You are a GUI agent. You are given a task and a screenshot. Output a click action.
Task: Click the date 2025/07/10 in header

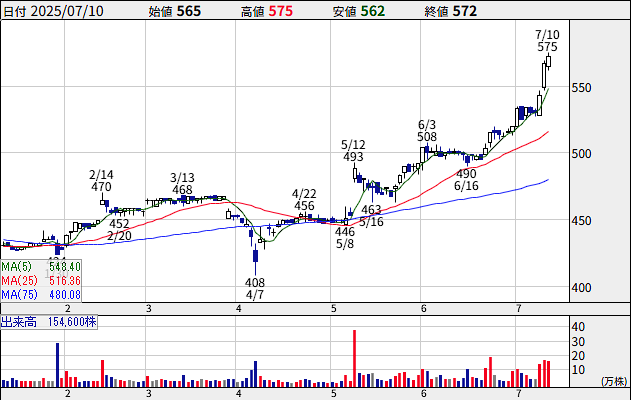[67, 11]
